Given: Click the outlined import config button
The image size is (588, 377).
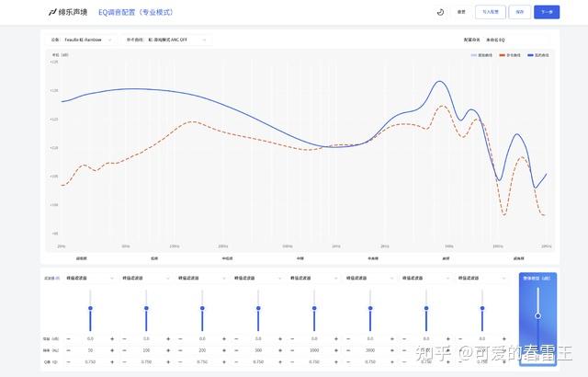Looking at the screenshot, I should click(x=491, y=12).
